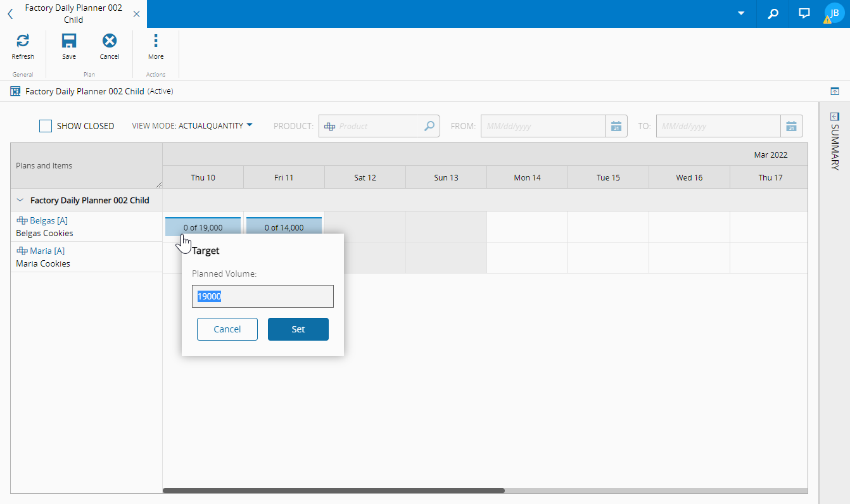Open the chat messages icon

point(804,13)
